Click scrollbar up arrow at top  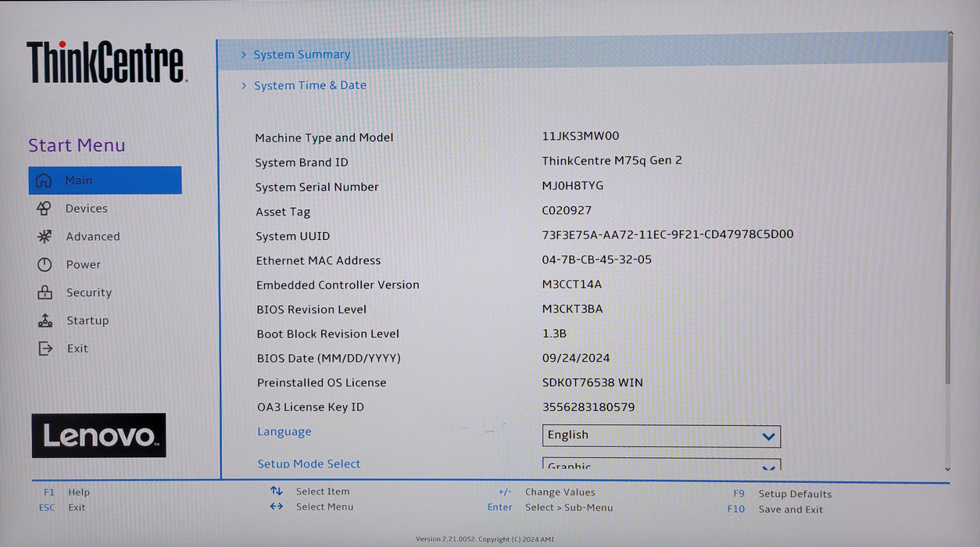click(950, 34)
